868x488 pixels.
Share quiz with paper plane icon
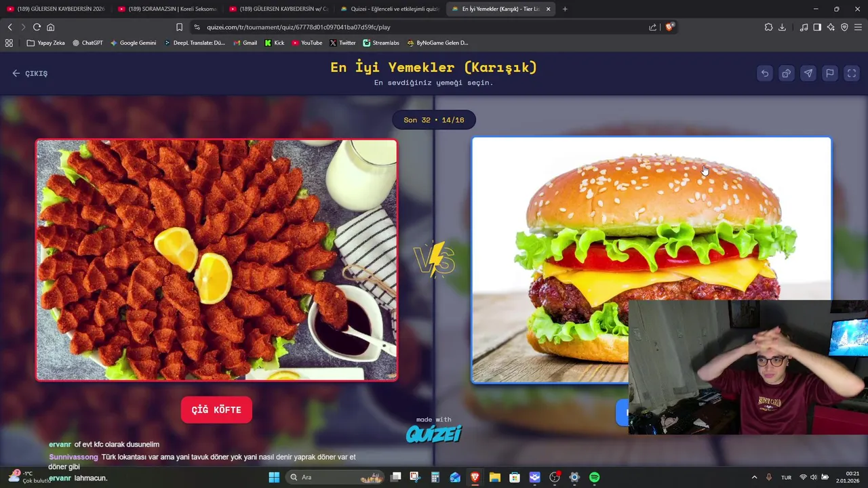808,73
